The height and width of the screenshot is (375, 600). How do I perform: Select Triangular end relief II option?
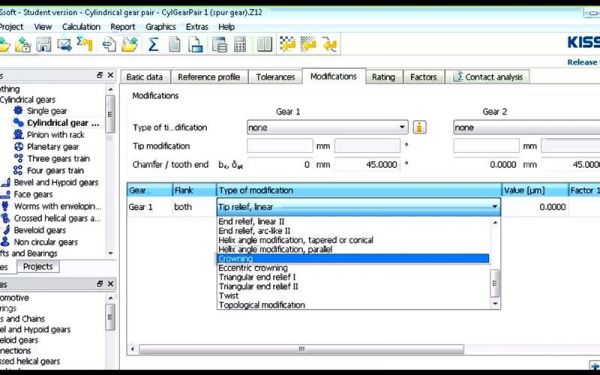pyautogui.click(x=353, y=286)
